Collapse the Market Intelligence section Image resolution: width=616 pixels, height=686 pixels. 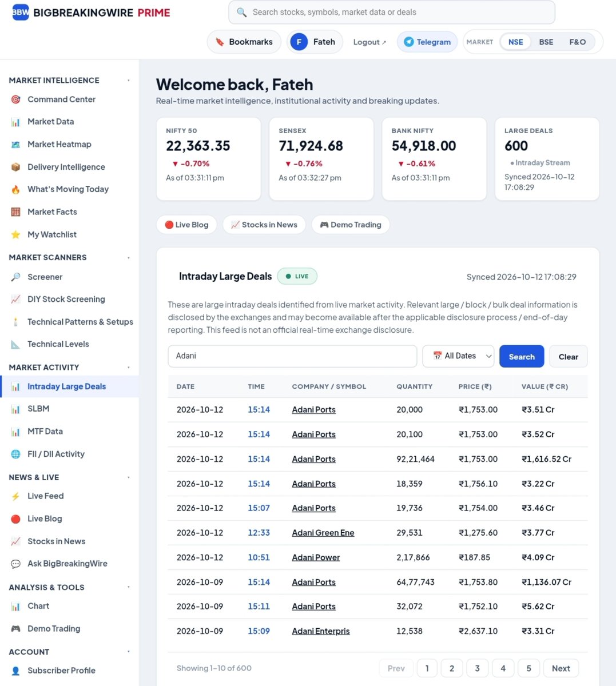click(128, 81)
